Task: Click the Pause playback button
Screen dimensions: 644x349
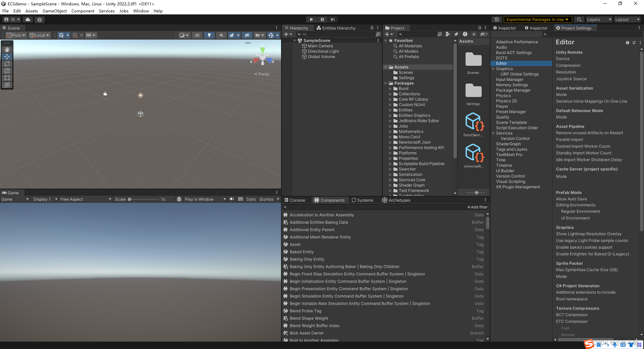Action: coord(322,19)
